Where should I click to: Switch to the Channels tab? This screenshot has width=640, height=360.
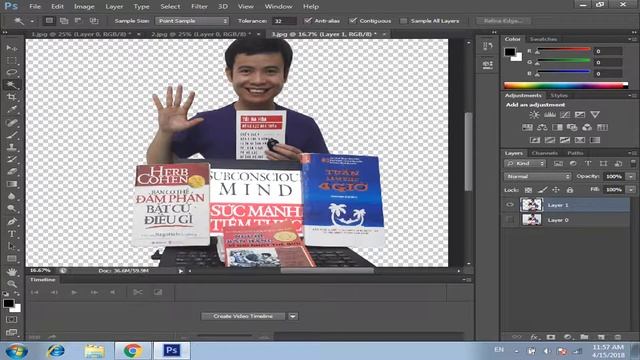click(x=544, y=153)
